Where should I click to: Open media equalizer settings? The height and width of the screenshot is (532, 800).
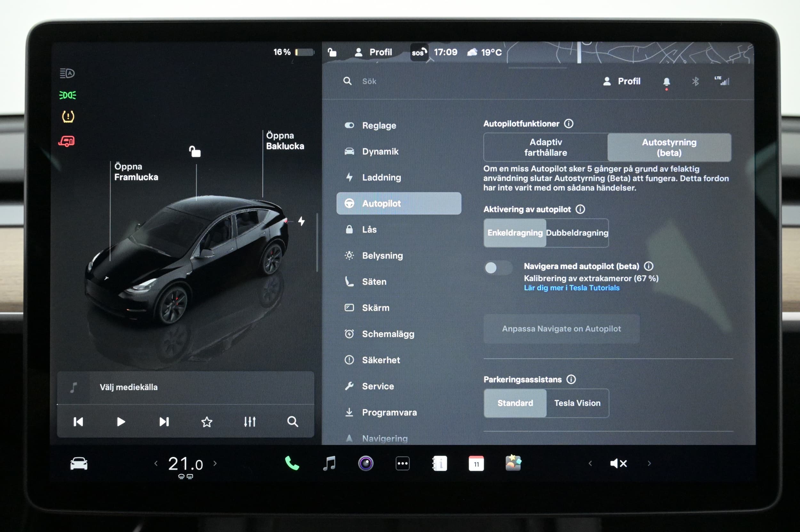click(250, 422)
